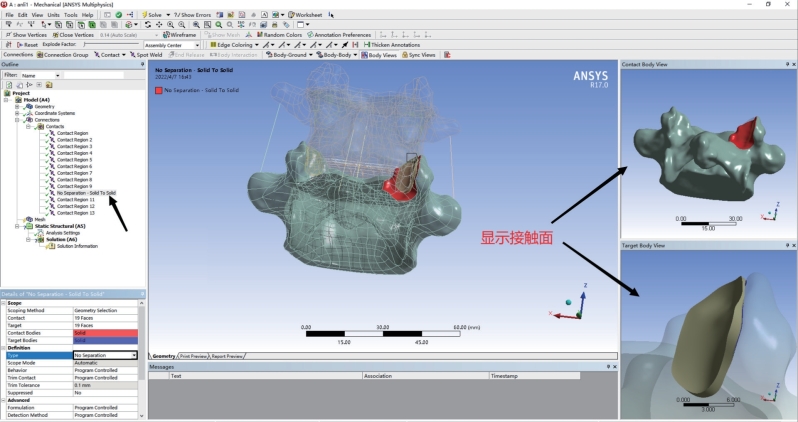Click the Close Vertices tool
This screenshot has width=798, height=422.
pyautogui.click(x=73, y=35)
